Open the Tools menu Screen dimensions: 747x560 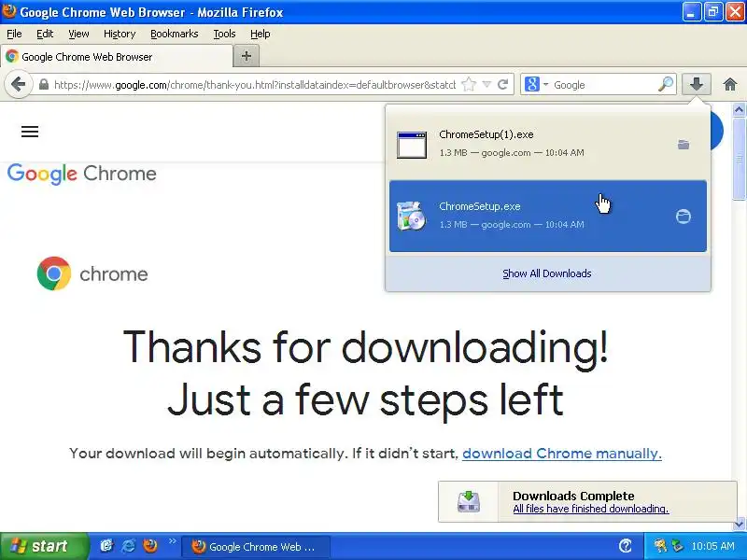click(224, 34)
